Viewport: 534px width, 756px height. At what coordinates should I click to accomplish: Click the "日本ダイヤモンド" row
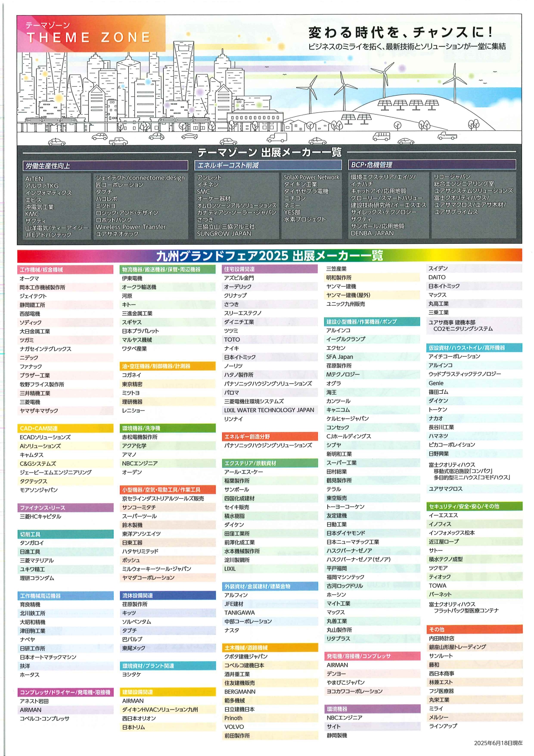click(372, 533)
